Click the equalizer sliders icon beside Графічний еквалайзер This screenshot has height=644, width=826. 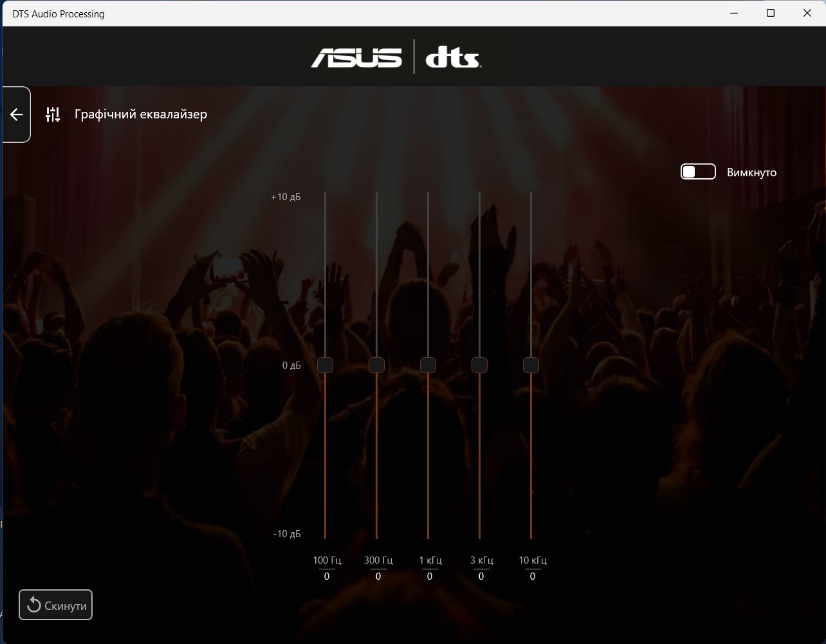(x=53, y=115)
